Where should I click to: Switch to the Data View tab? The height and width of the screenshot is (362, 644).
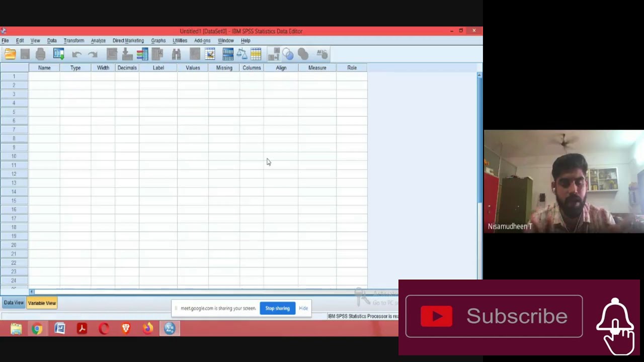click(x=14, y=303)
